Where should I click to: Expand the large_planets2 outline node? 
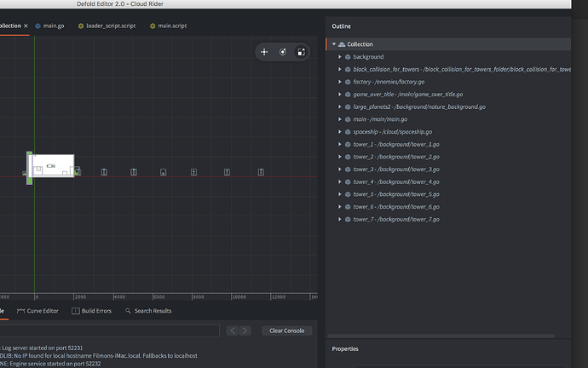(340, 107)
